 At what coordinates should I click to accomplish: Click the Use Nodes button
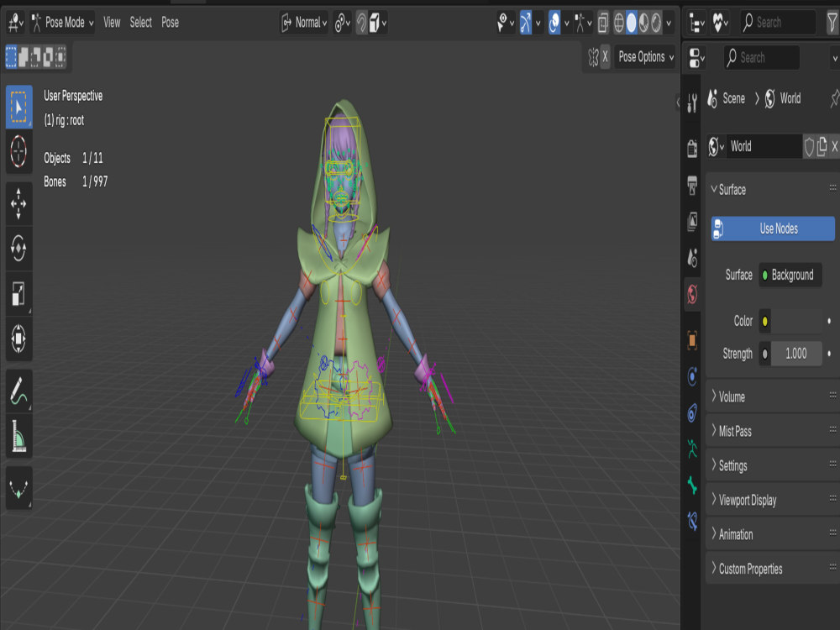[x=773, y=228]
